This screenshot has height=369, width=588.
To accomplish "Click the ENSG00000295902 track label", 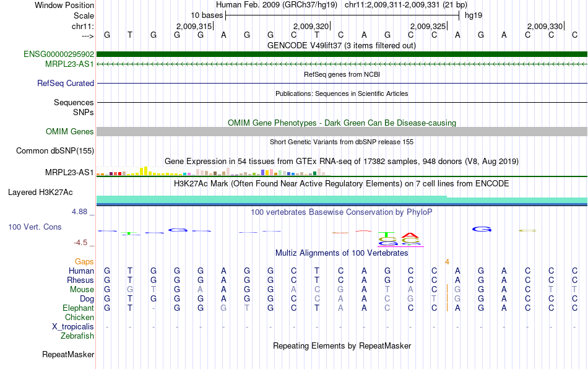I will (x=59, y=54).
